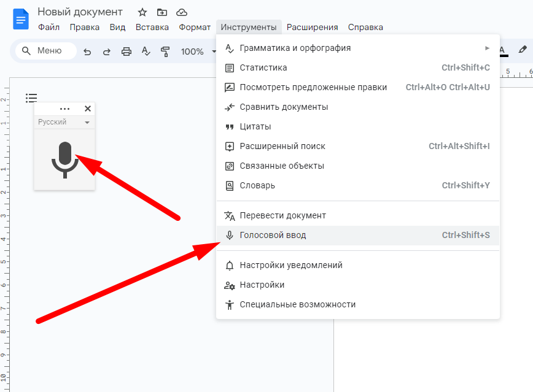The image size is (533, 392).
Task: Select the paint format roller icon
Action: point(165,52)
